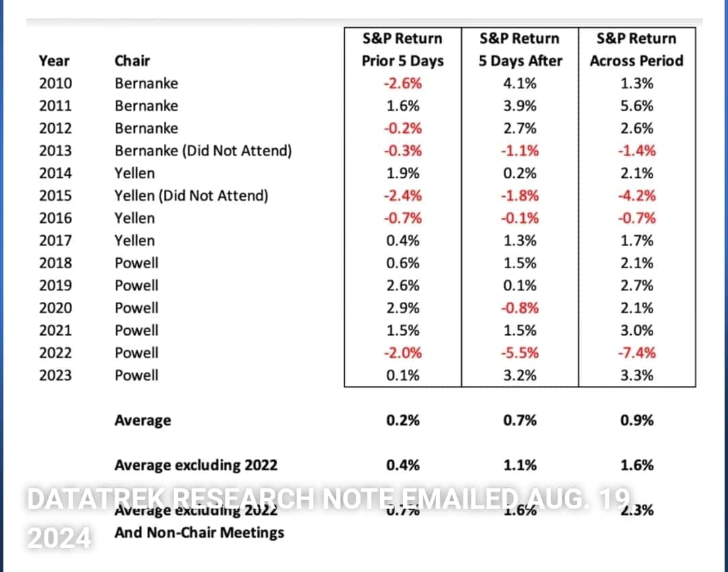Select the 2.9% prior-5-days value for 2020
The image size is (728, 572).
tap(402, 308)
